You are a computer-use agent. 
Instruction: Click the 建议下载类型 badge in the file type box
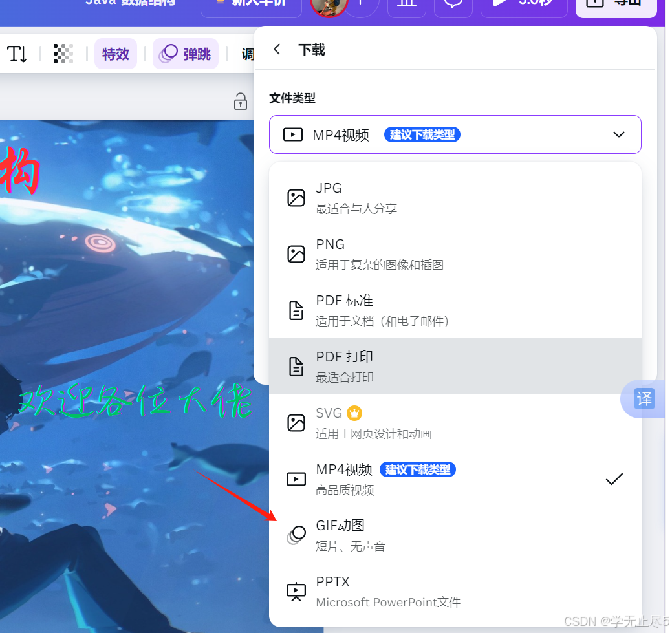click(422, 134)
